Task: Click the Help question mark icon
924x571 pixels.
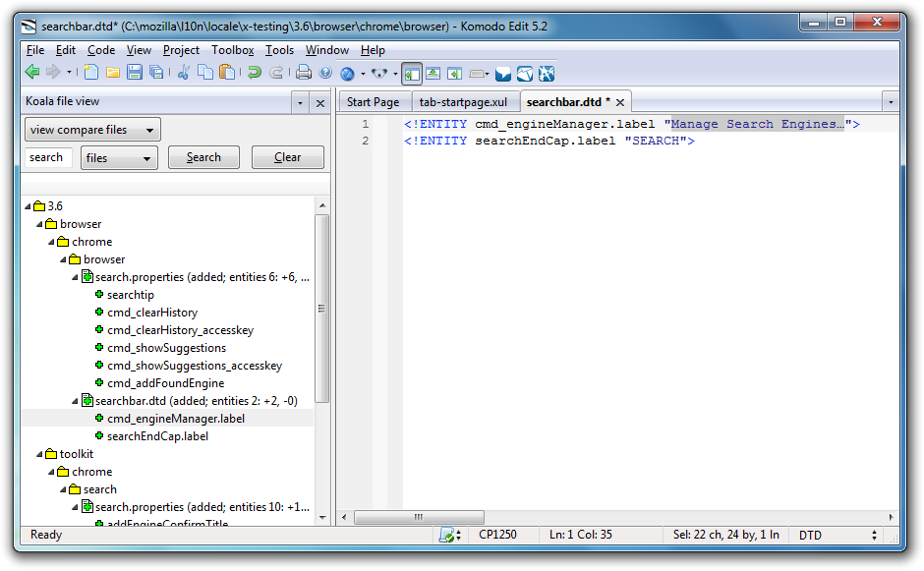Action: 325,73
